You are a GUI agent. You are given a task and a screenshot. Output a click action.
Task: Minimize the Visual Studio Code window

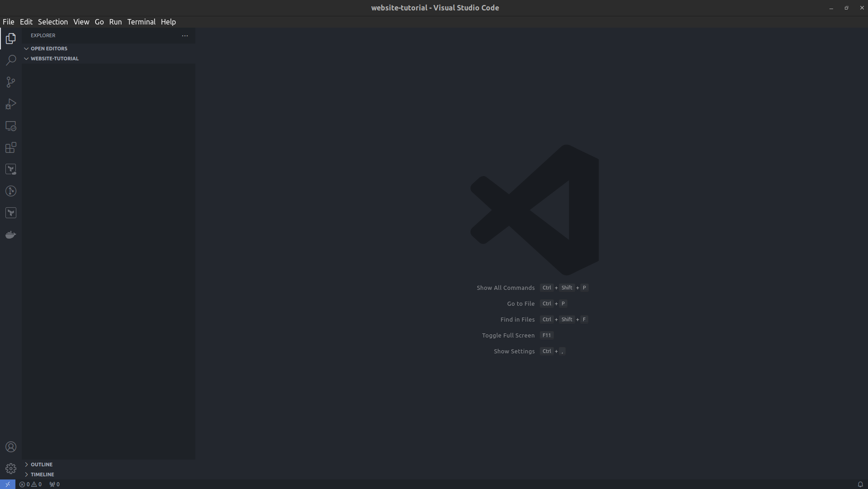[831, 8]
